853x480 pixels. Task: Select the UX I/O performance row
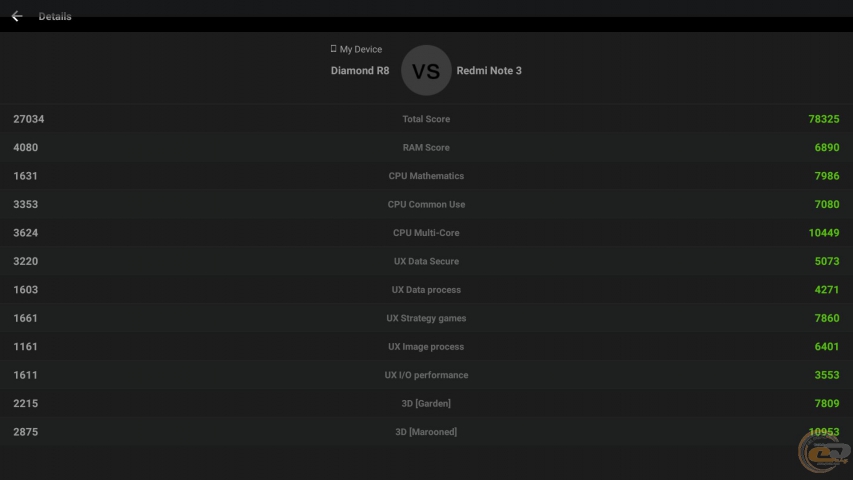pyautogui.click(x=426, y=376)
